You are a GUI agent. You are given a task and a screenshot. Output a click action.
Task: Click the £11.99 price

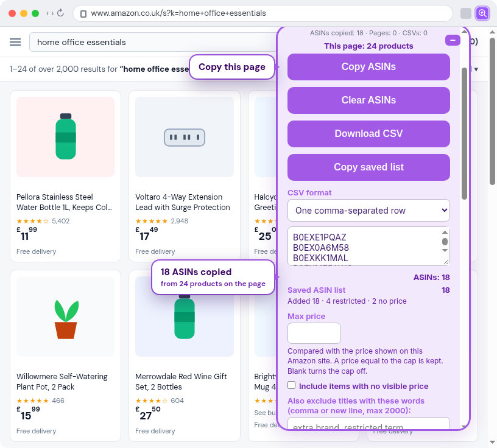[x=27, y=234]
